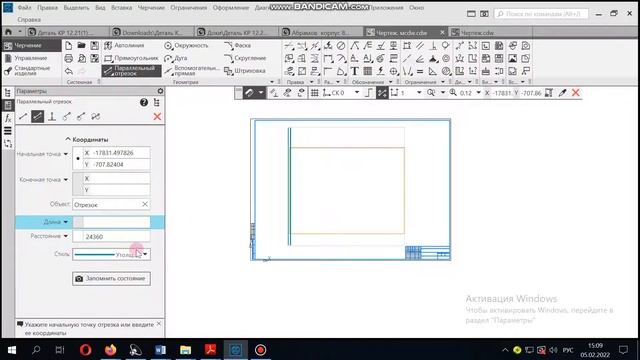Switch to the tangent segment through point mode
The width and height of the screenshot is (640, 360).
pos(67,117)
